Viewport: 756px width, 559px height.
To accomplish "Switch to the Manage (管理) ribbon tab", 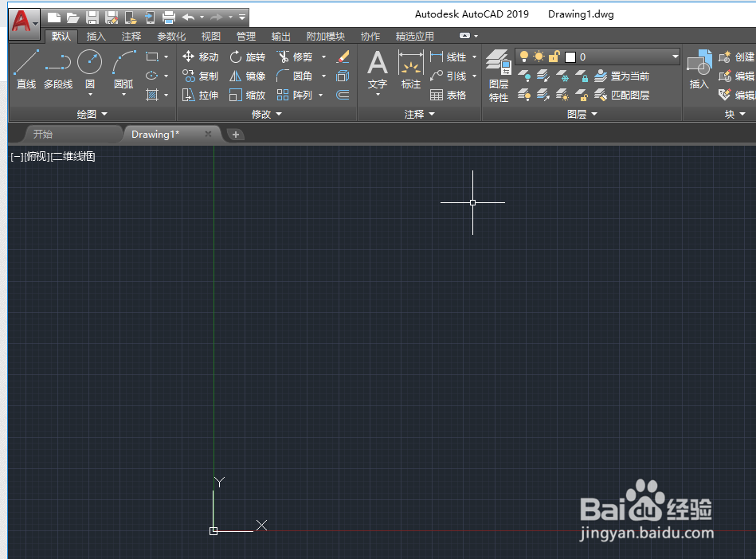I will (x=246, y=36).
